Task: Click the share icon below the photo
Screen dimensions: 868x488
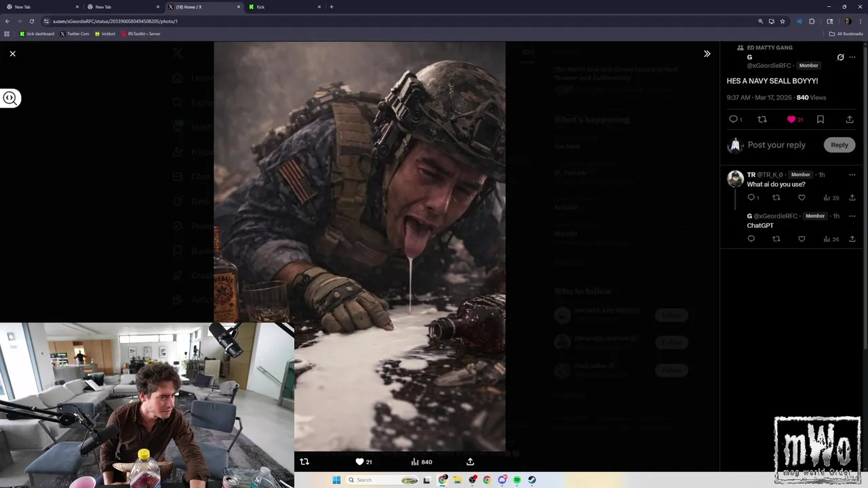Action: tap(470, 462)
